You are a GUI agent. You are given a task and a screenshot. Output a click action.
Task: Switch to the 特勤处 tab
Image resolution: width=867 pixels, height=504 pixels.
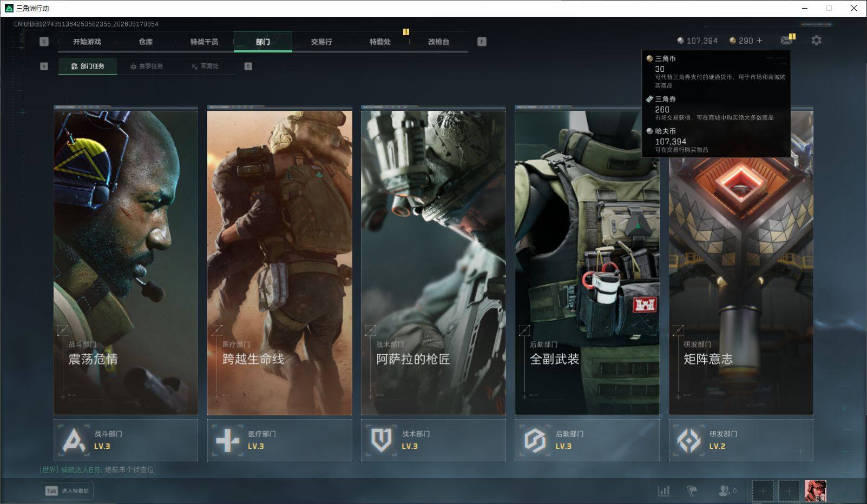[380, 42]
